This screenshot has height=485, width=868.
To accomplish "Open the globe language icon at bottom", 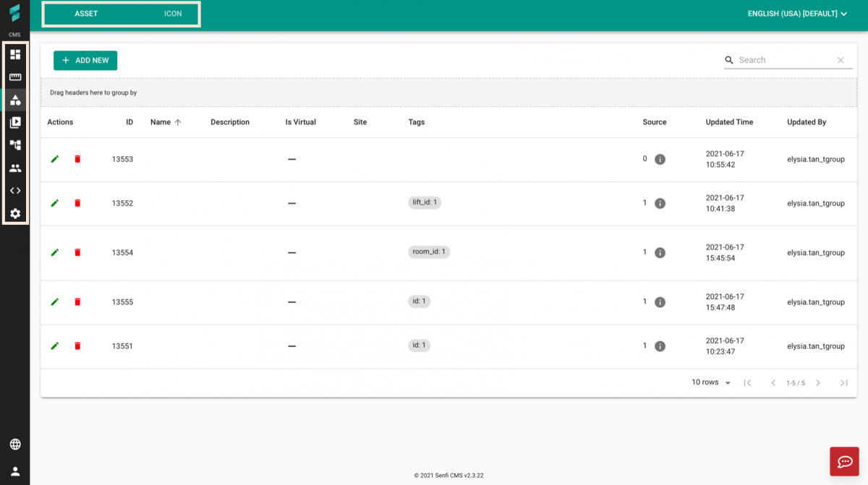I will (x=14, y=445).
